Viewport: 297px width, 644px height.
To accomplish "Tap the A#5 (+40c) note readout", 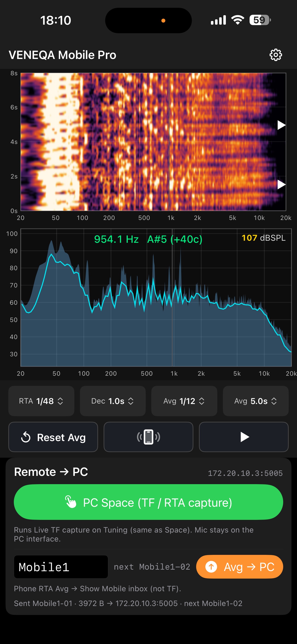I will (175, 239).
